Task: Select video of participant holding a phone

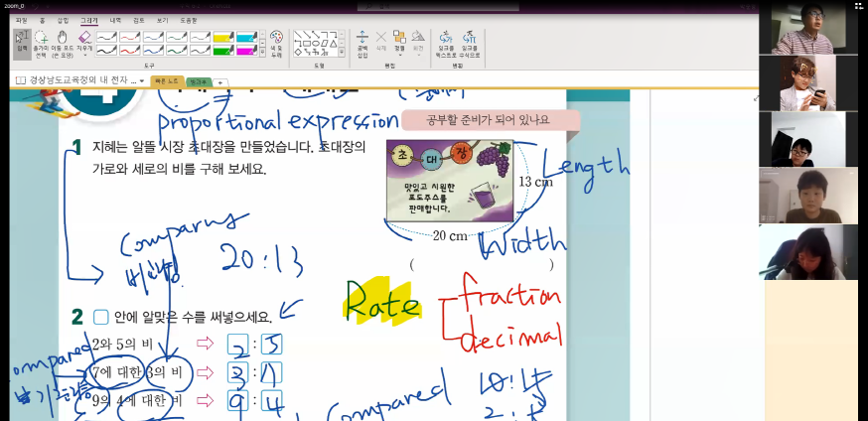Action: pos(808,83)
